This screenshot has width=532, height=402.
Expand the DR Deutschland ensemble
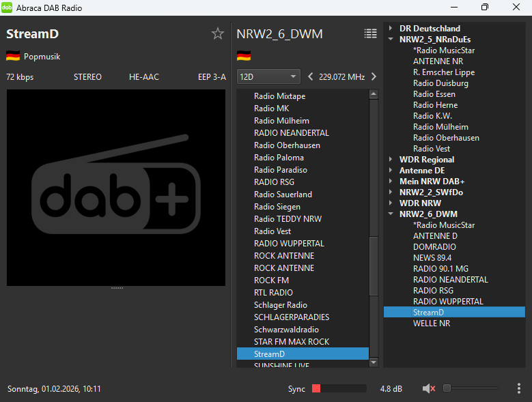pos(391,29)
